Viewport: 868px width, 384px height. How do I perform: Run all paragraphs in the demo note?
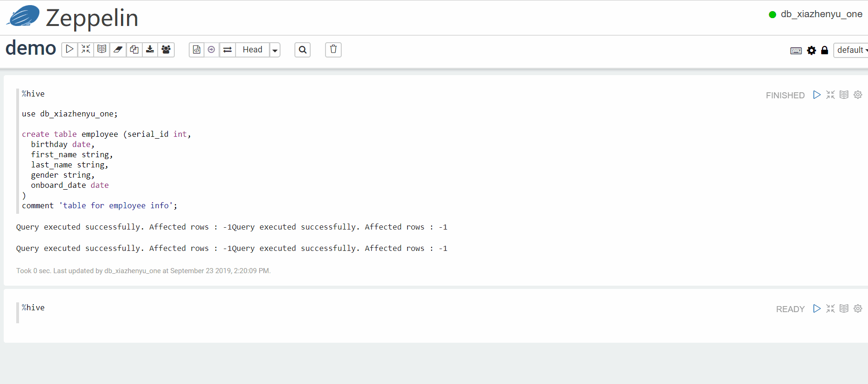pos(70,50)
